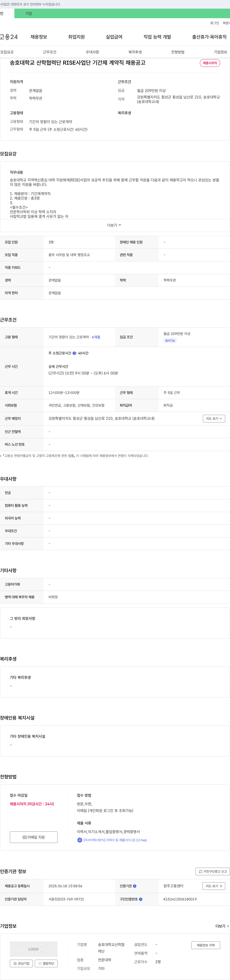Click the 로그인 link

pos(214,23)
